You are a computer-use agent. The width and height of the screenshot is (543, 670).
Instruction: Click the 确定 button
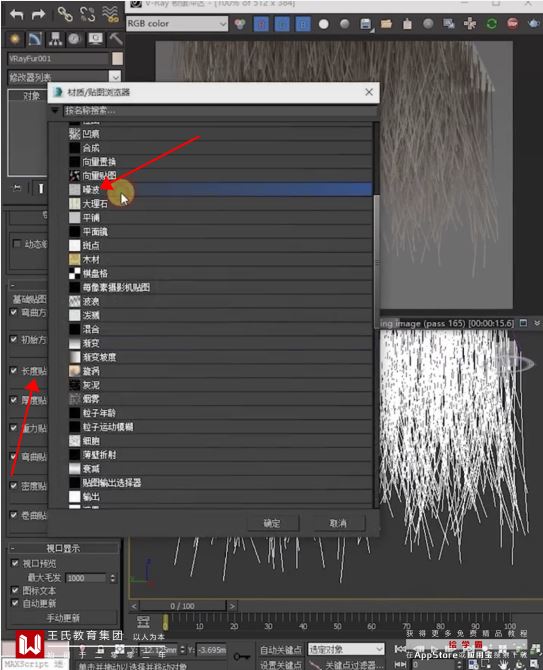point(272,523)
